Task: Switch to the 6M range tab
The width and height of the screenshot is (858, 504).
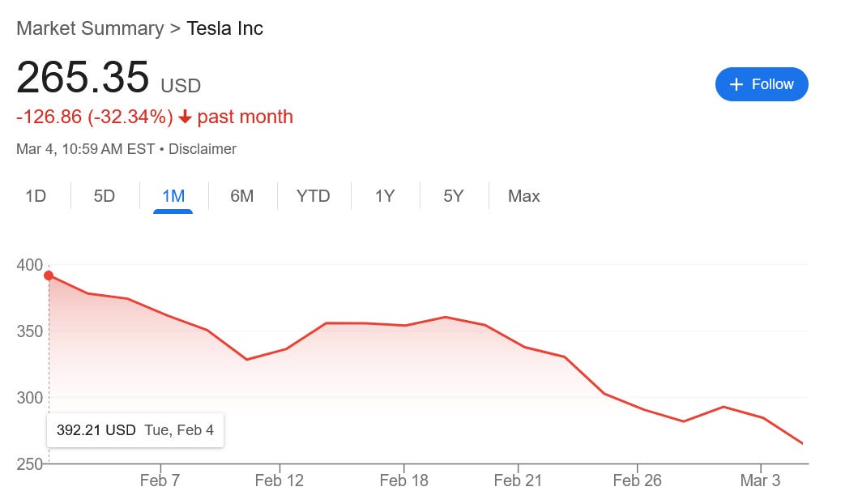Action: tap(242, 196)
